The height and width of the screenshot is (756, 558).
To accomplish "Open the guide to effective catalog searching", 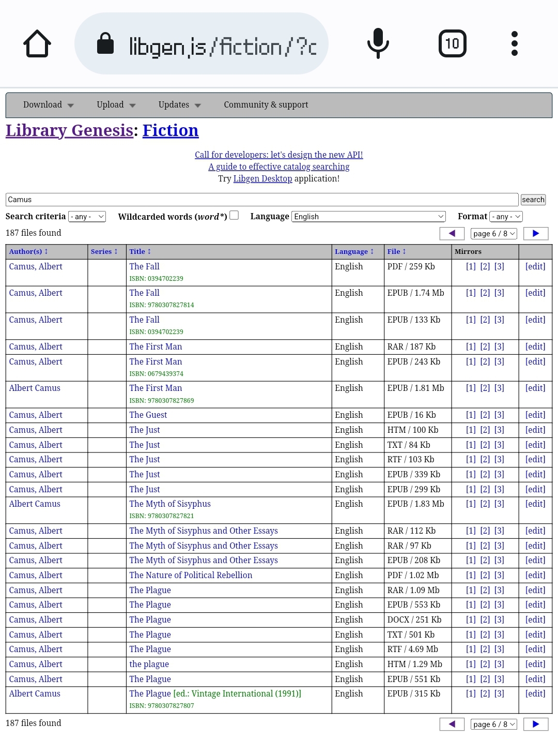I will [x=279, y=167].
